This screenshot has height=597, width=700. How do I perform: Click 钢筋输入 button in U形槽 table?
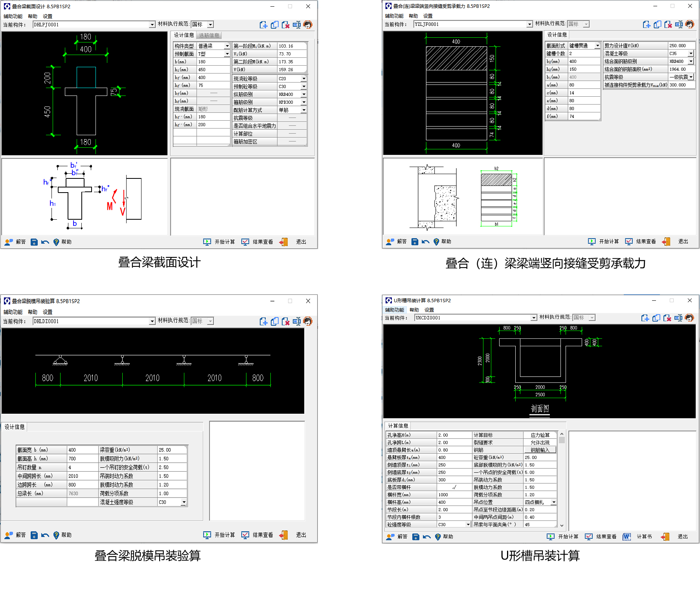(x=540, y=450)
